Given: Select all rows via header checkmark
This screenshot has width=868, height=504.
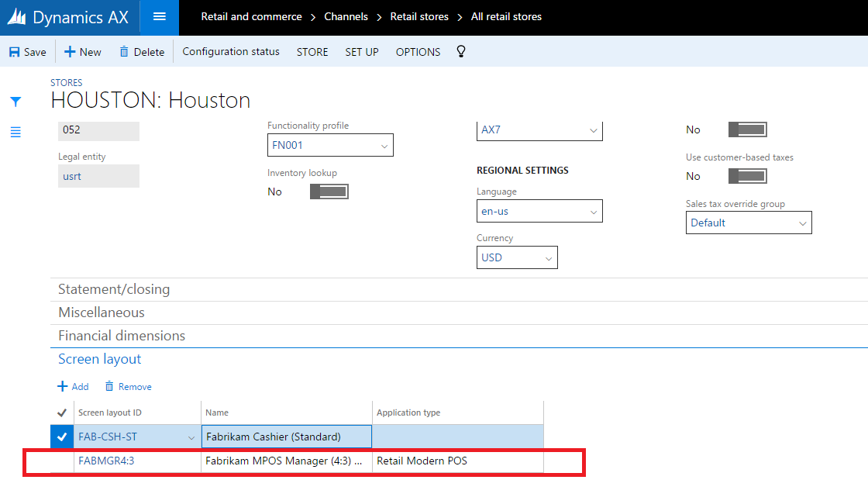Looking at the screenshot, I should [62, 413].
